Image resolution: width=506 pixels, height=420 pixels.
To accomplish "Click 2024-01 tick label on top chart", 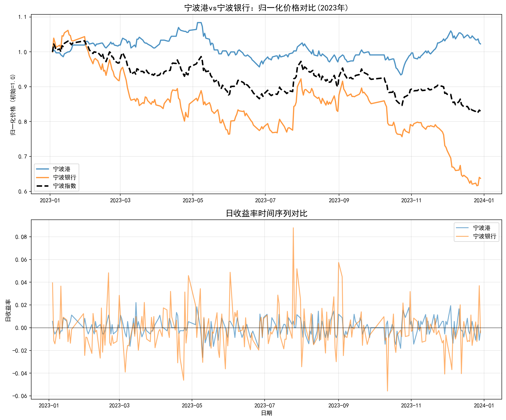I will (484, 200).
